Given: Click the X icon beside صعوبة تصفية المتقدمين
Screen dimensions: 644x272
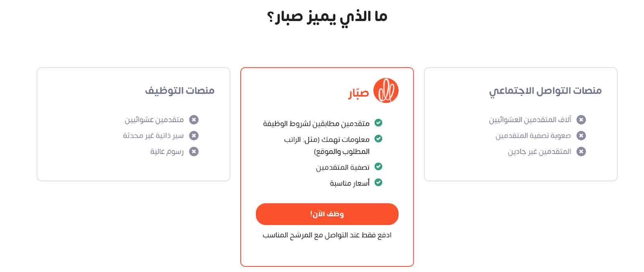Looking at the screenshot, I should pyautogui.click(x=581, y=136).
